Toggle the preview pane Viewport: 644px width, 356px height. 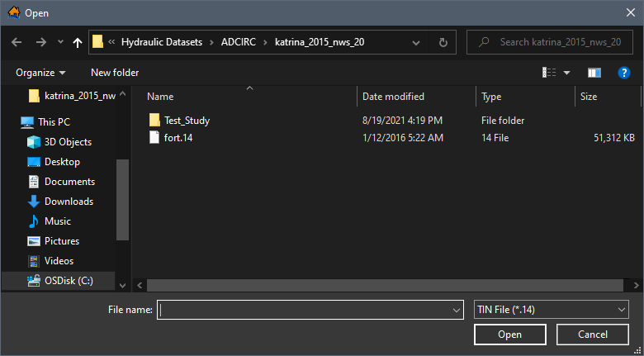click(x=594, y=73)
